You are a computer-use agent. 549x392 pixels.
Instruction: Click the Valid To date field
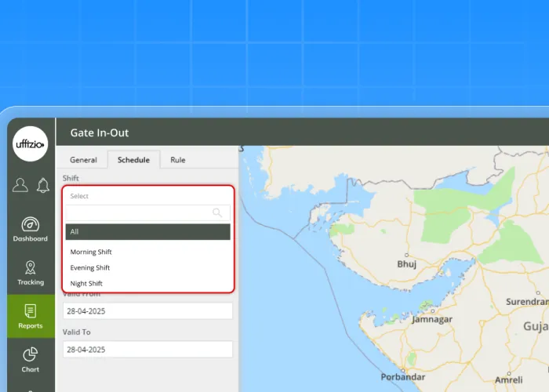coord(147,350)
